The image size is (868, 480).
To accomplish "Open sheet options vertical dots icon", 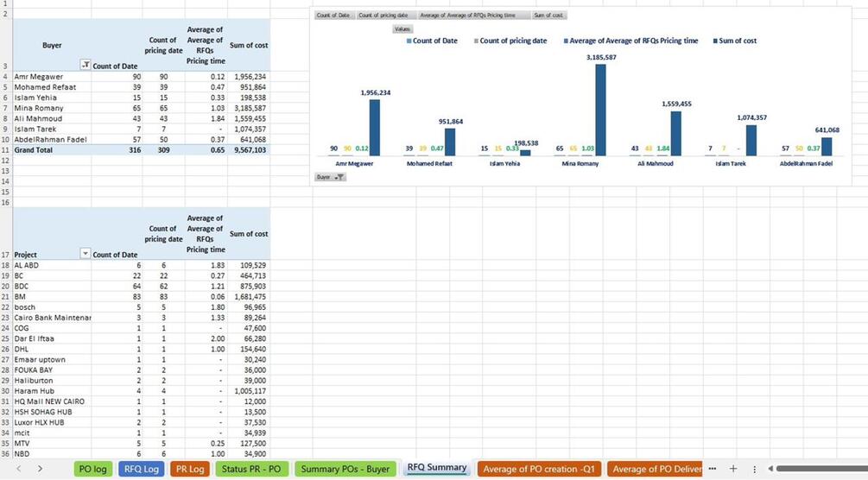I will [x=754, y=469].
